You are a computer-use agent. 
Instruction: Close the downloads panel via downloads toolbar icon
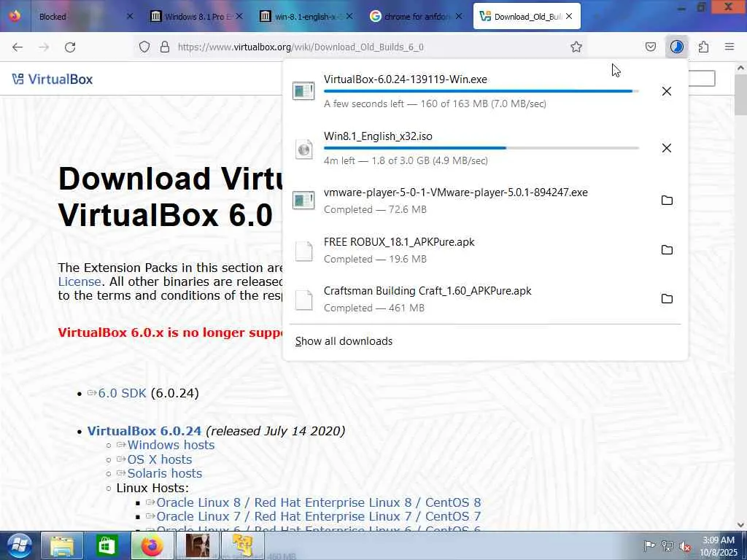(676, 47)
